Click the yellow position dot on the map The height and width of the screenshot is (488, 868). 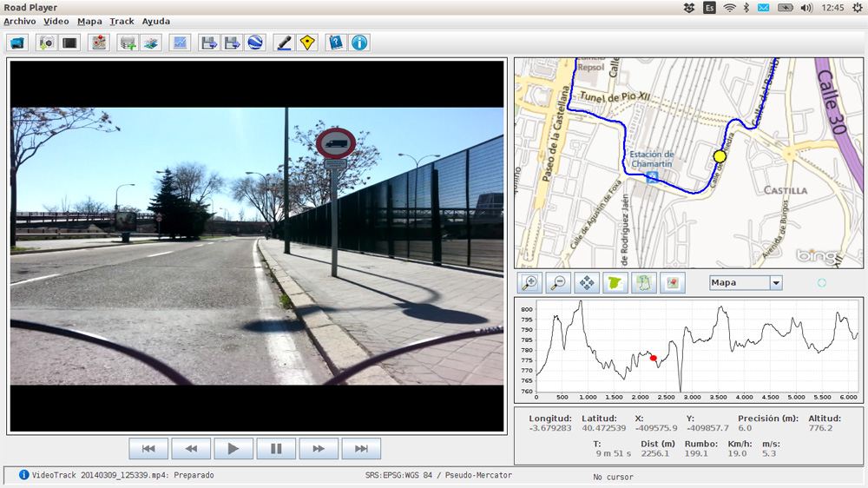click(x=719, y=156)
